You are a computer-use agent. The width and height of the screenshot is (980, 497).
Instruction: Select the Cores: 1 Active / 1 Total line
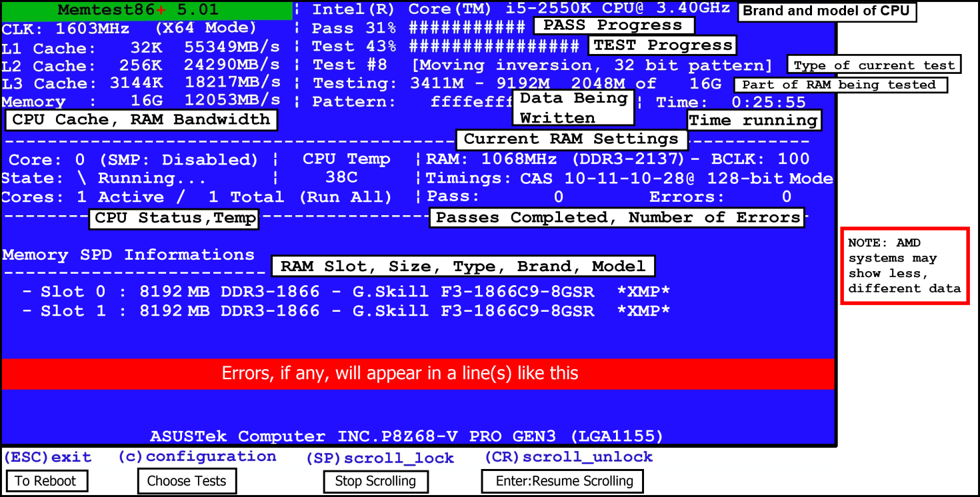click(197, 197)
